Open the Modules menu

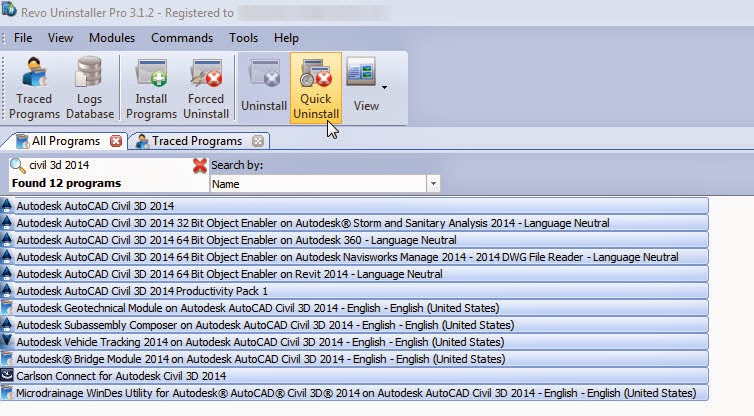tap(112, 38)
